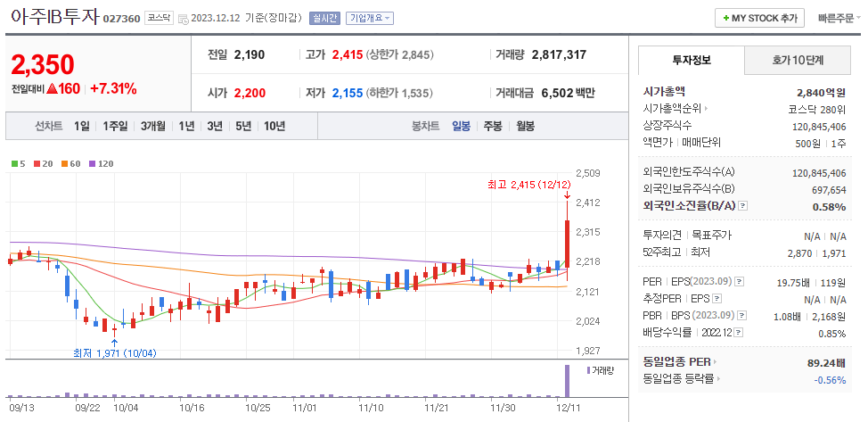Screen dimensions: 868x422
Task: Switch to the 투자정보 tab
Action: tap(692, 60)
